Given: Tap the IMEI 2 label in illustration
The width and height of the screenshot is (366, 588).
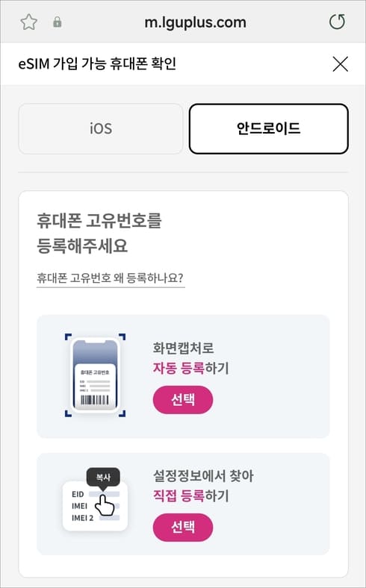Looking at the screenshot, I should click(x=83, y=519).
